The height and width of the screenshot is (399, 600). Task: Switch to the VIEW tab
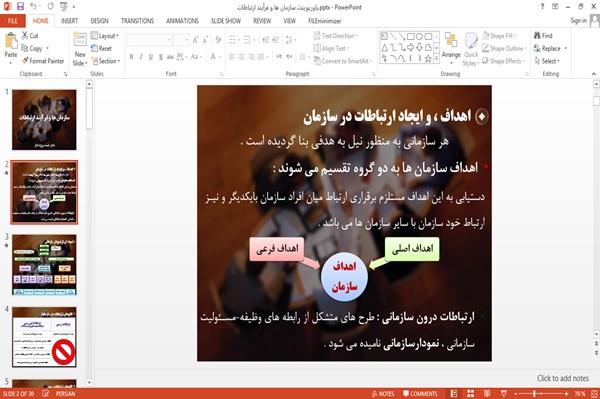point(289,21)
